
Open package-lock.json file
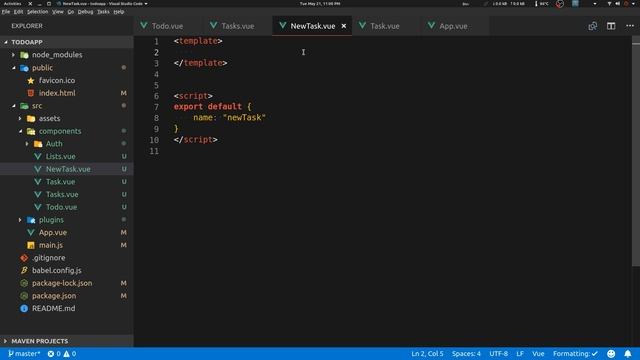point(62,283)
